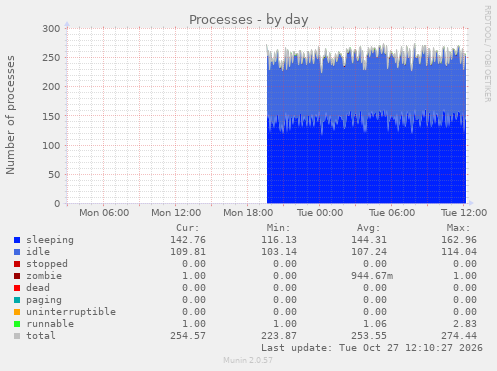Select the 'total' legend label
Screen dimensions: 497x371
(41, 336)
